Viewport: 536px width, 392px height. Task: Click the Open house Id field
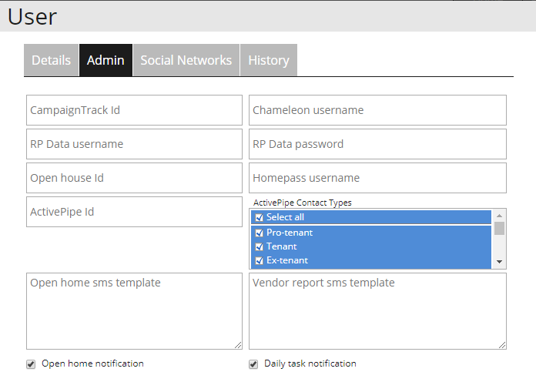pyautogui.click(x=134, y=178)
